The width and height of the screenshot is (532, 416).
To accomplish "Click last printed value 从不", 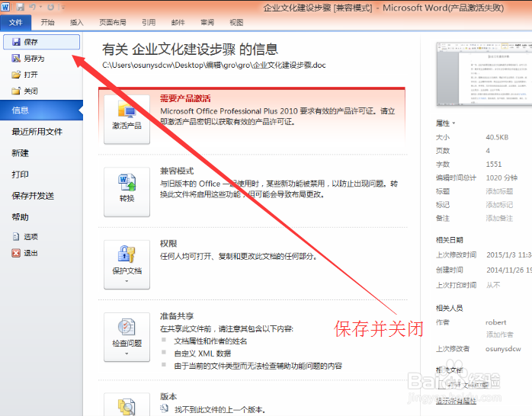I will (x=493, y=285).
